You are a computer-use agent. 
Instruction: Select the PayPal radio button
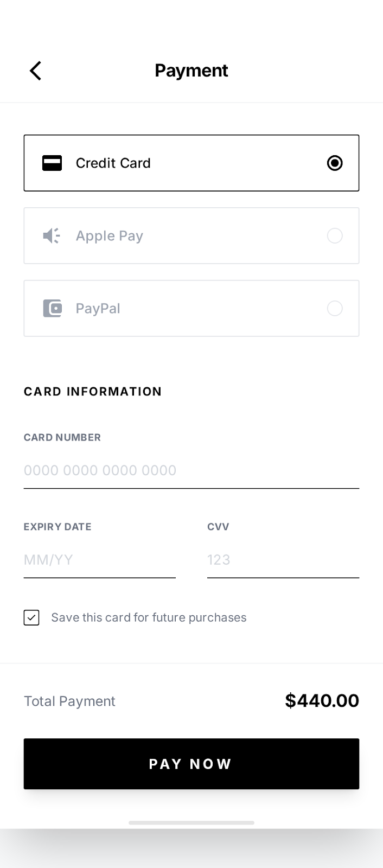[335, 309]
